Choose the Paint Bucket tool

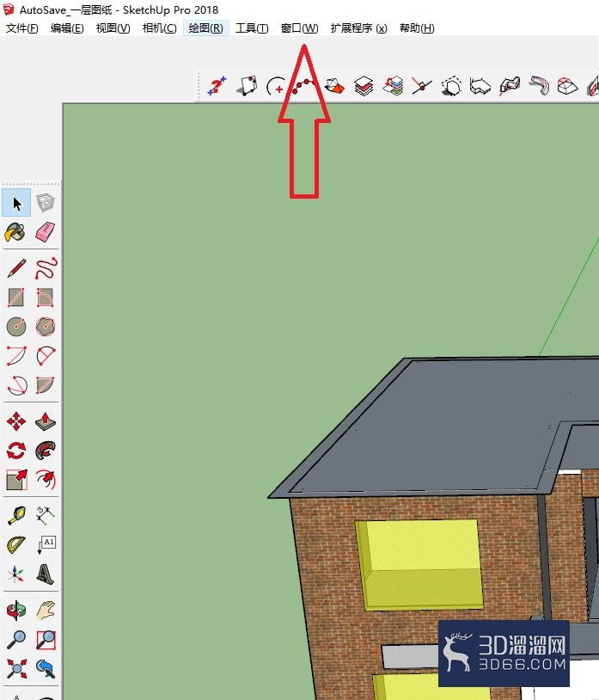click(x=15, y=232)
